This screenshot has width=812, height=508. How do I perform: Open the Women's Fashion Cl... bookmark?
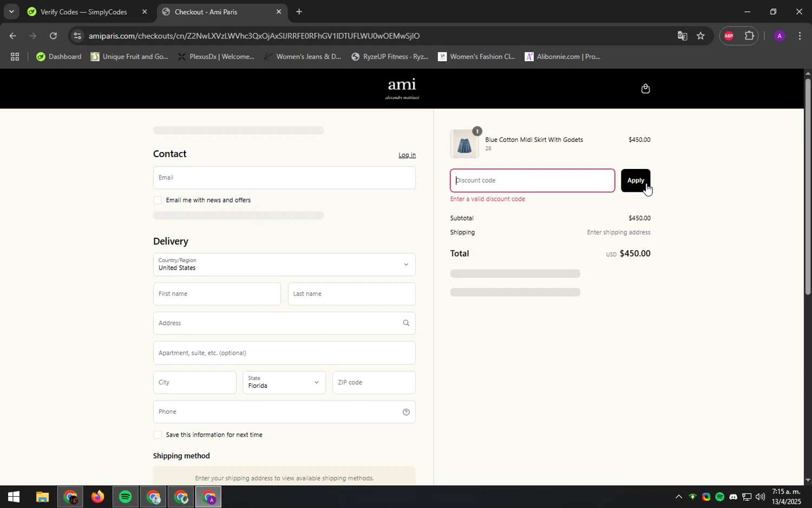pyautogui.click(x=476, y=56)
